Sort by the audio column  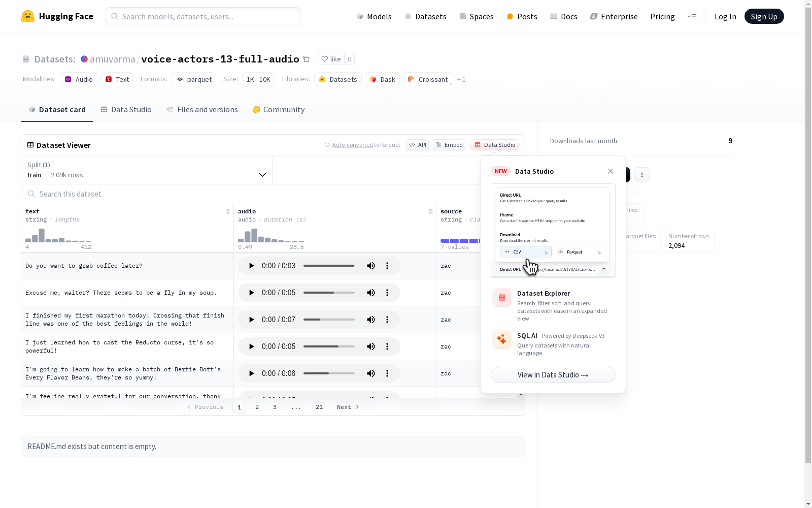[430, 211]
